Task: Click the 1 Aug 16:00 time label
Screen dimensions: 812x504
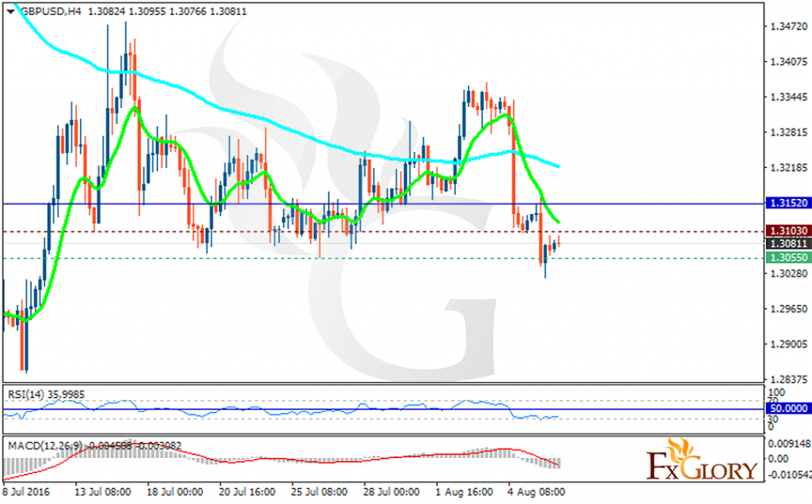Action: [x=464, y=491]
